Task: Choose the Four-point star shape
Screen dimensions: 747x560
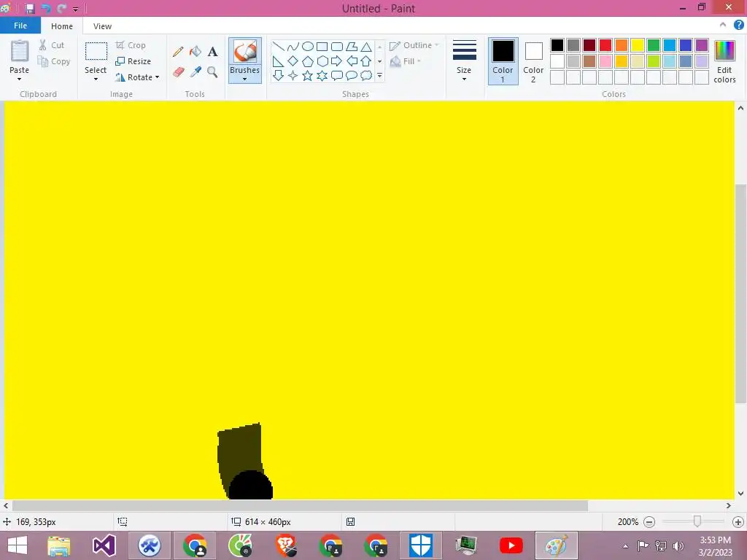Action: point(293,75)
